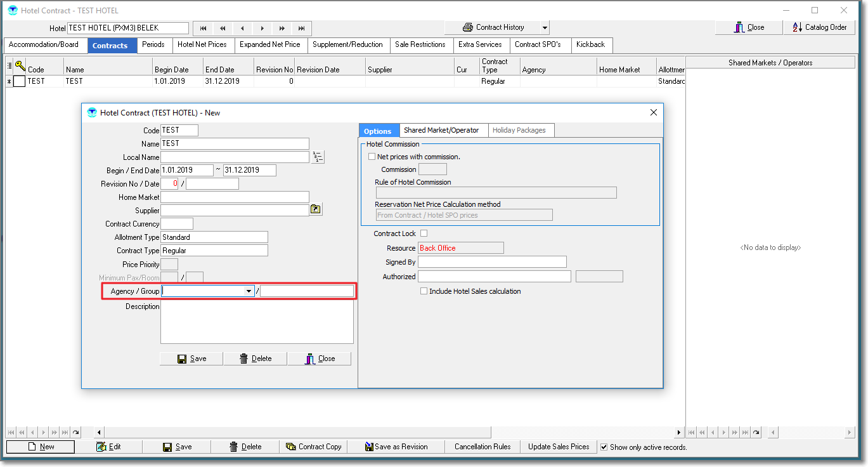This screenshot has width=868, height=467.
Task: Click the Home Market field
Action: click(x=235, y=197)
